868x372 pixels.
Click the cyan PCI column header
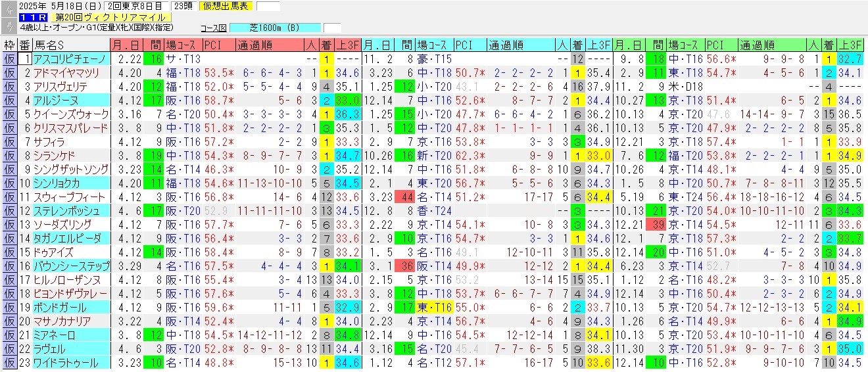coord(470,45)
